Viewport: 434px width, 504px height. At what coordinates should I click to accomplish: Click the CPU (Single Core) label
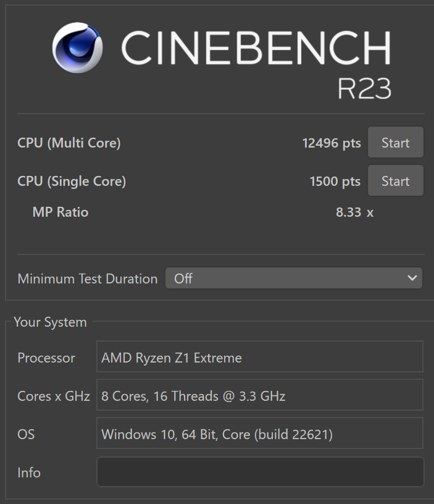pos(72,182)
